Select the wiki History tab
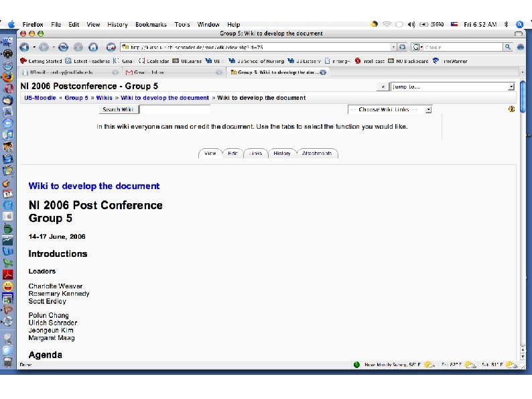 (x=282, y=154)
